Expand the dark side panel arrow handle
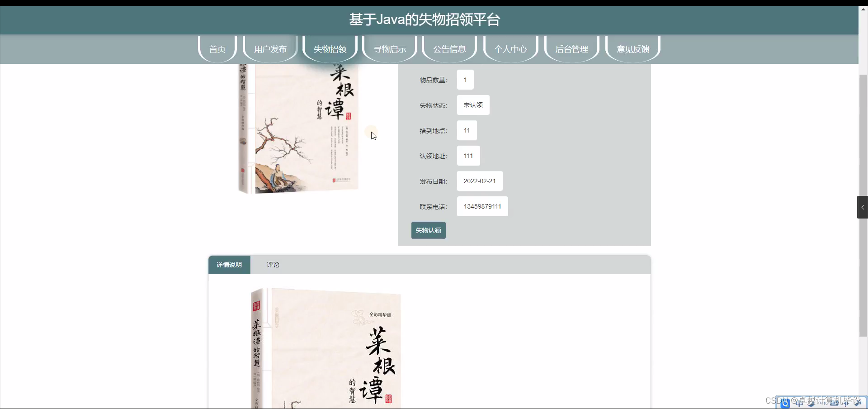The width and height of the screenshot is (868, 409). coord(863,207)
